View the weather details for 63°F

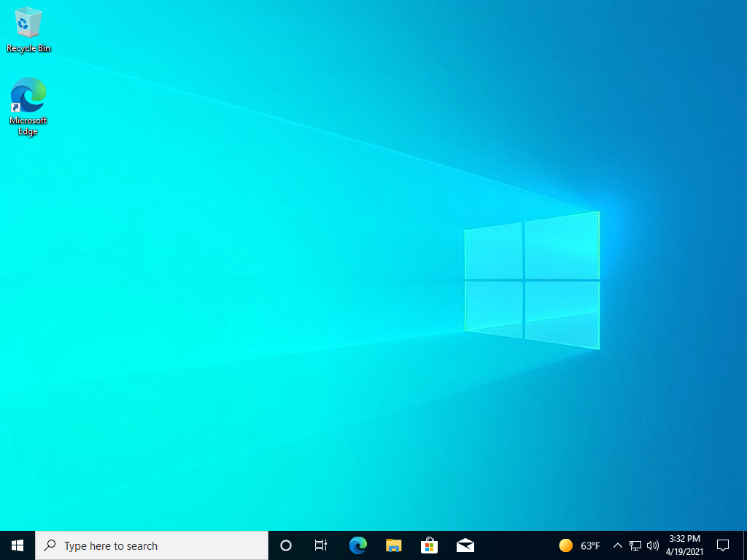pyautogui.click(x=578, y=545)
